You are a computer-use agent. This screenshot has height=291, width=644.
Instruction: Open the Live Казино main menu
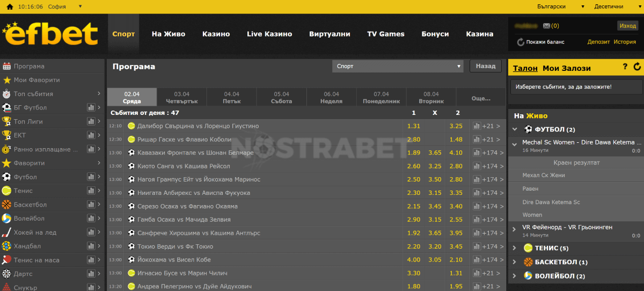point(269,34)
